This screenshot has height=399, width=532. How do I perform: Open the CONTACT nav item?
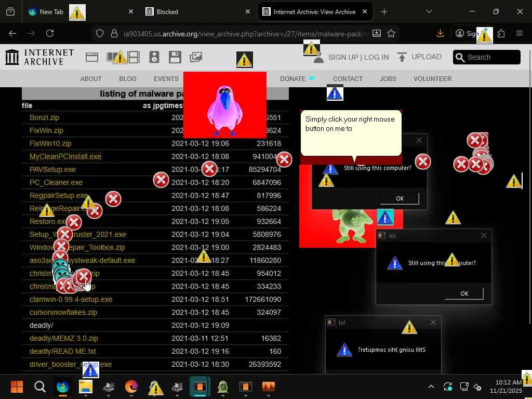pyautogui.click(x=348, y=79)
